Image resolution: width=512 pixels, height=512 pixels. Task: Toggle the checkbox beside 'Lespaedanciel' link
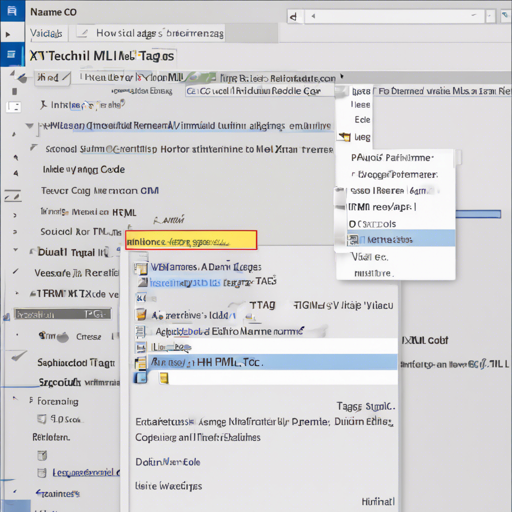tap(42, 473)
